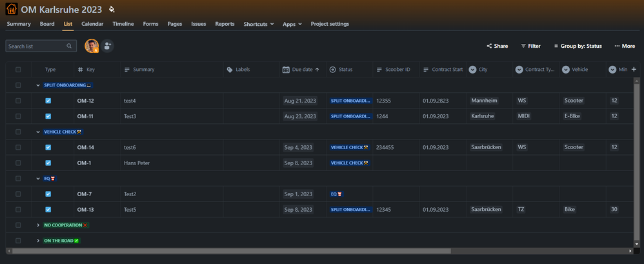Switch to the Board tab
This screenshot has width=644, height=264.
[x=47, y=24]
